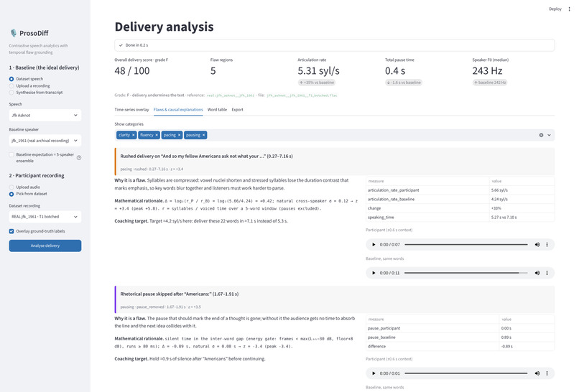The width and height of the screenshot is (579, 392).
Task: Seek in the 0:00 / 0:07 audio progress bar
Action: point(466,244)
